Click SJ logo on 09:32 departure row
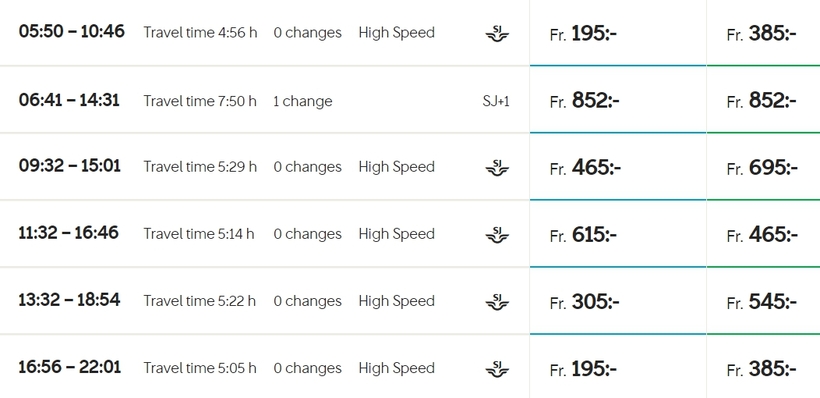Screen dimensions: 820x398 pyautogui.click(x=497, y=168)
